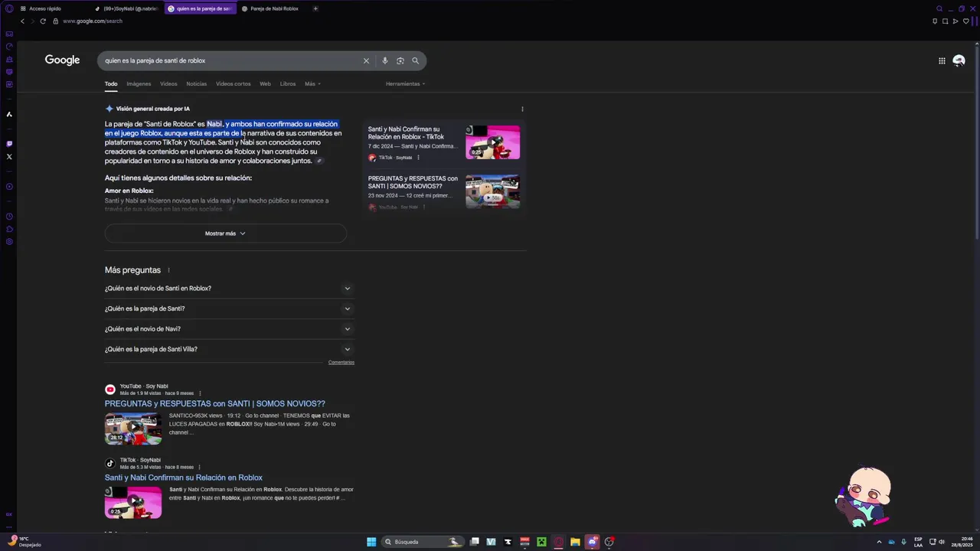
Task: Clear the Google search box text
Action: pos(366,60)
